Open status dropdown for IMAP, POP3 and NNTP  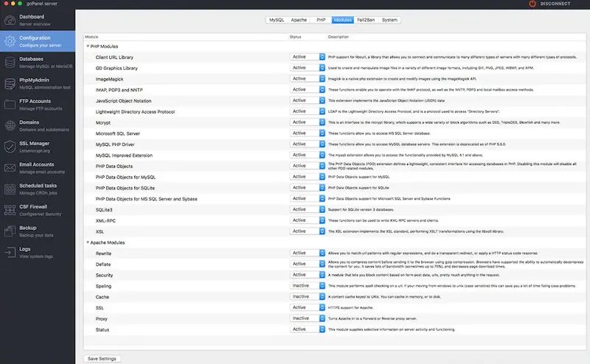308,89
